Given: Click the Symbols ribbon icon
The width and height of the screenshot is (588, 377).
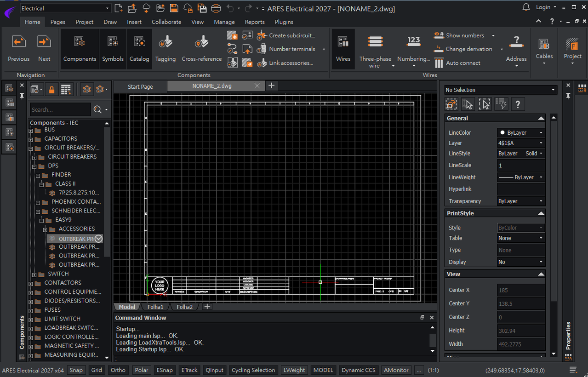Looking at the screenshot, I should click(x=113, y=49).
